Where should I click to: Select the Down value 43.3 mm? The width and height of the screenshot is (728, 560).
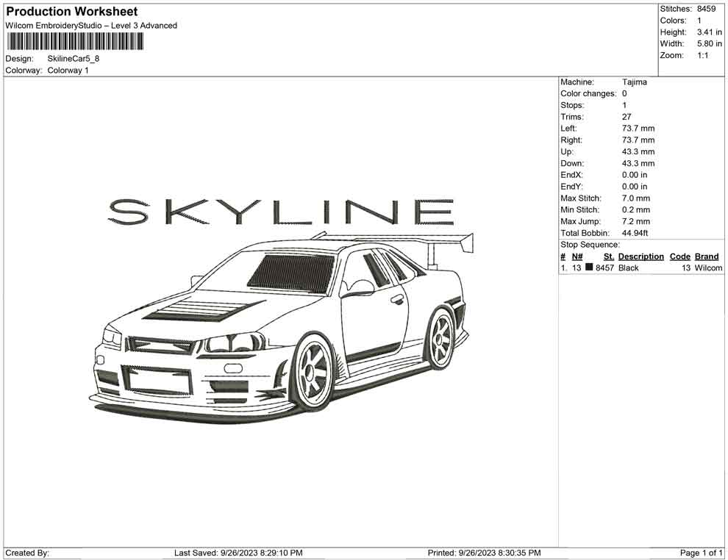638,163
